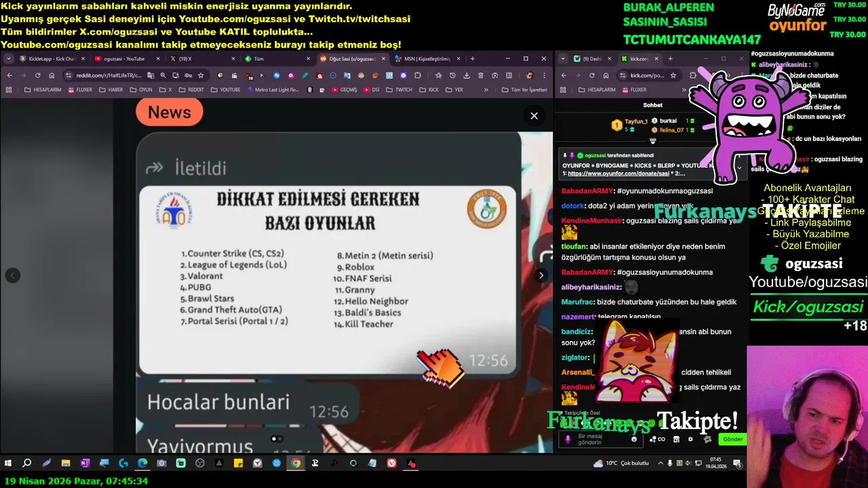This screenshot has width=868, height=488.
Task: Open emoji picker in Kick chat
Action: point(634,439)
